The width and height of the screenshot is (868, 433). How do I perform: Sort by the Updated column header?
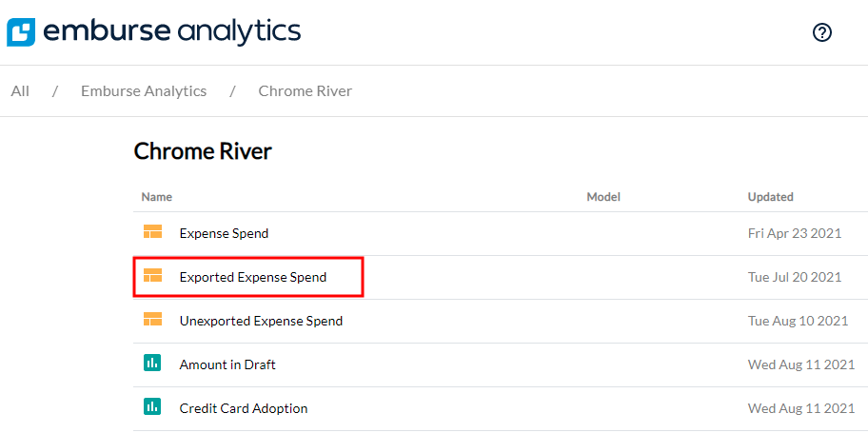click(x=771, y=197)
